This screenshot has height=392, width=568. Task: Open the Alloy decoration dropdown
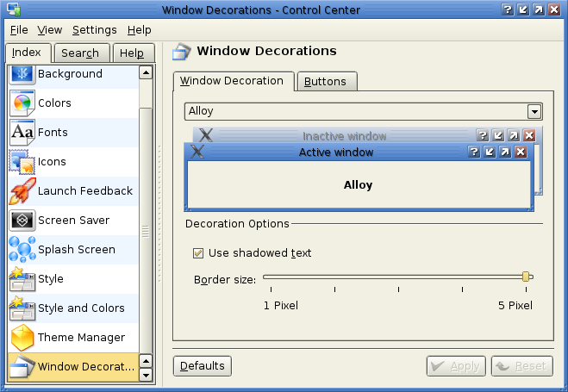point(364,111)
